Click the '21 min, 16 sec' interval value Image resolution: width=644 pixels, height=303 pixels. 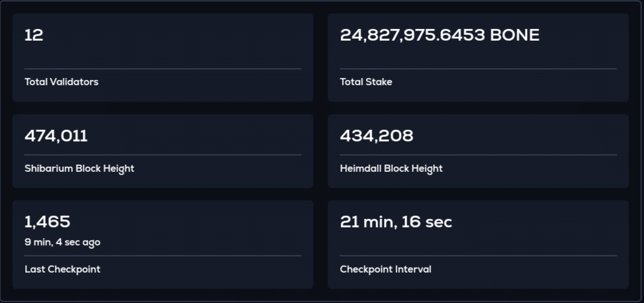point(396,222)
